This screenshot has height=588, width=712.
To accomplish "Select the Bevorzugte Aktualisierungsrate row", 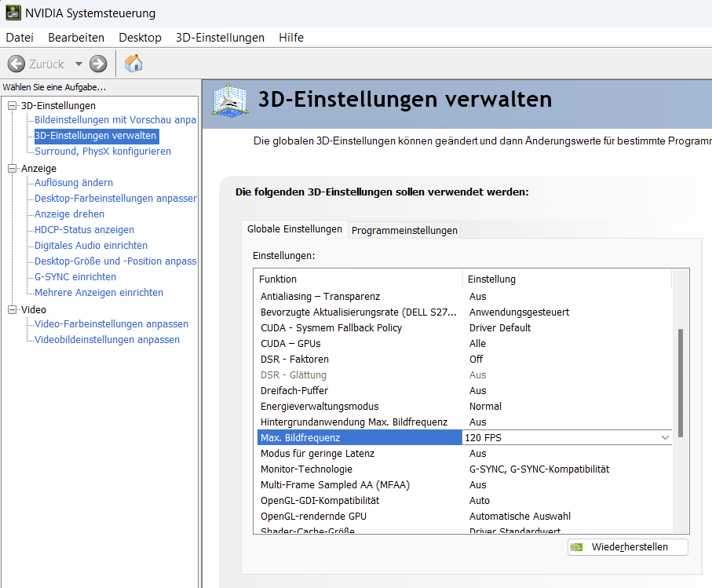I will pyautogui.click(x=464, y=312).
